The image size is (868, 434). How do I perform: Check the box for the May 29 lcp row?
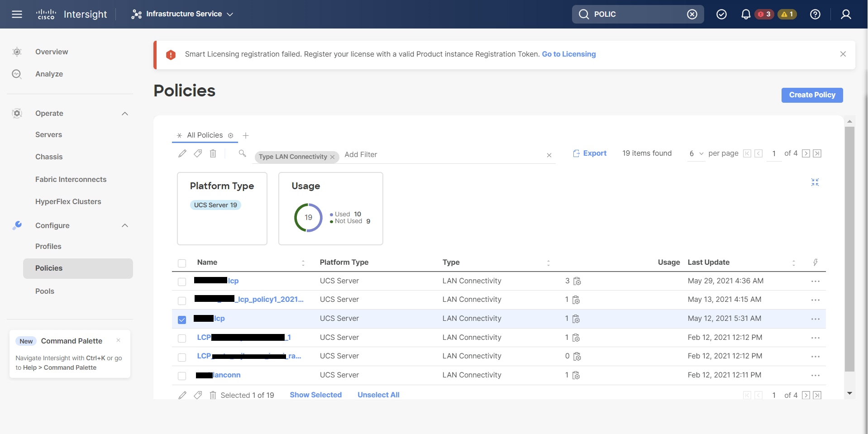(182, 281)
